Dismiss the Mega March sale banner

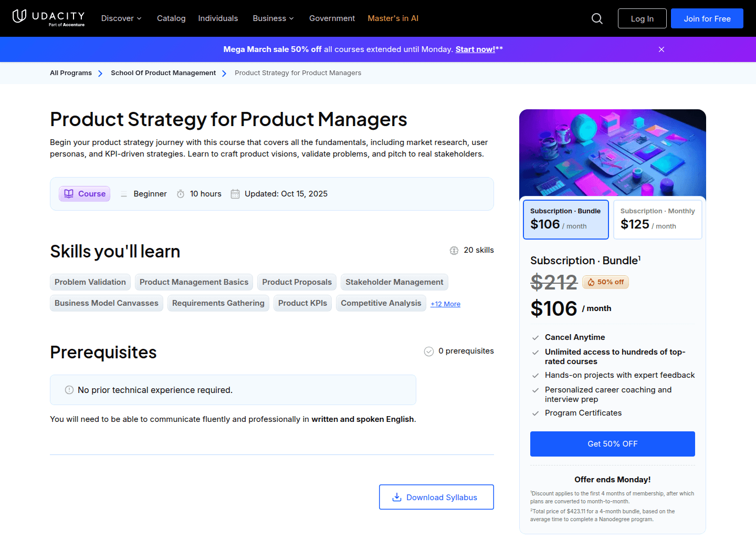[x=661, y=49]
